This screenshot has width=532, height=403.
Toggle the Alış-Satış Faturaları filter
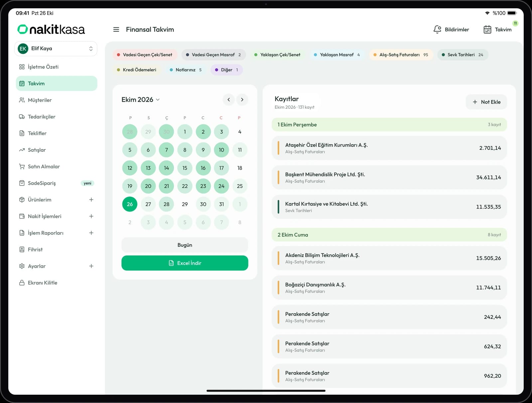pos(401,55)
